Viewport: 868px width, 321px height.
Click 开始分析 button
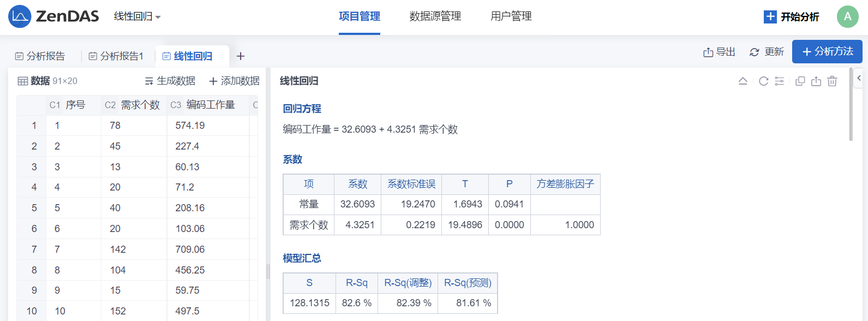point(792,16)
